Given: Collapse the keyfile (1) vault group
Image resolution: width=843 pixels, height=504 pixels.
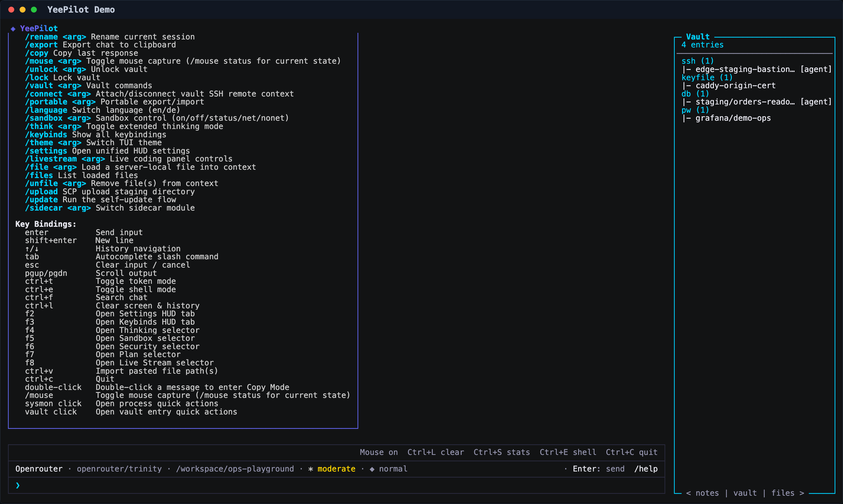Looking at the screenshot, I should pos(707,78).
